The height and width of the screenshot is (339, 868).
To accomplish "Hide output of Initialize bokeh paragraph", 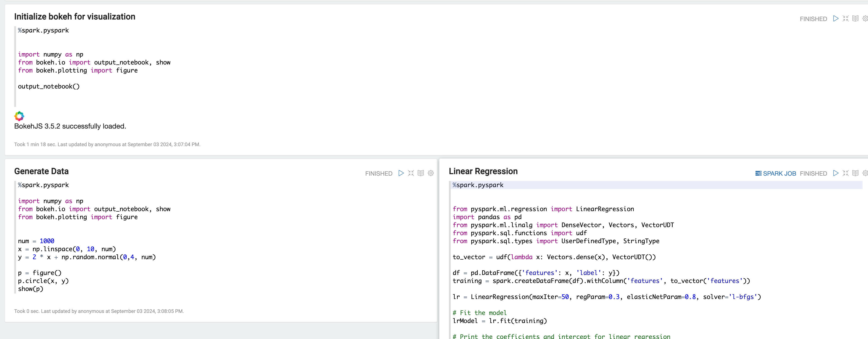I will point(855,19).
